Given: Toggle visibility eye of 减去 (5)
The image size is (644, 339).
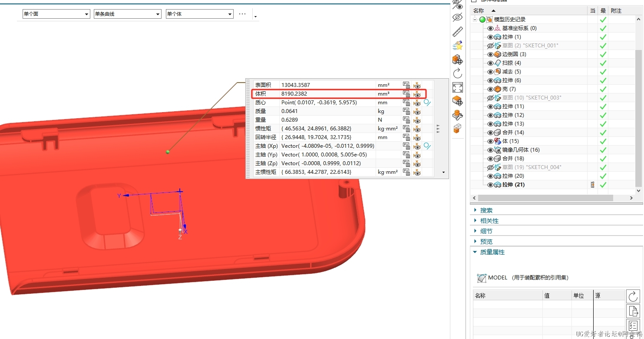Looking at the screenshot, I should tap(490, 72).
